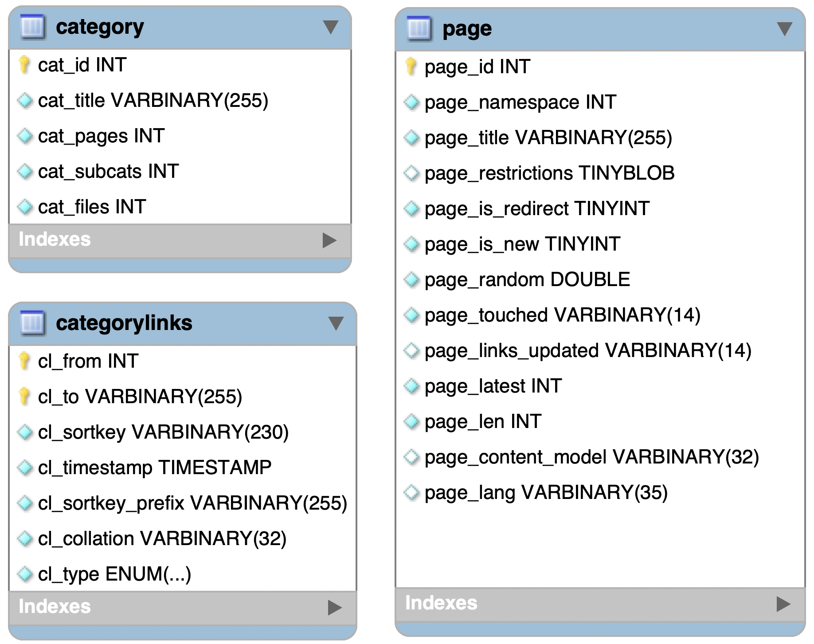Click the page table icon
This screenshot has width=814, height=644.
(419, 29)
